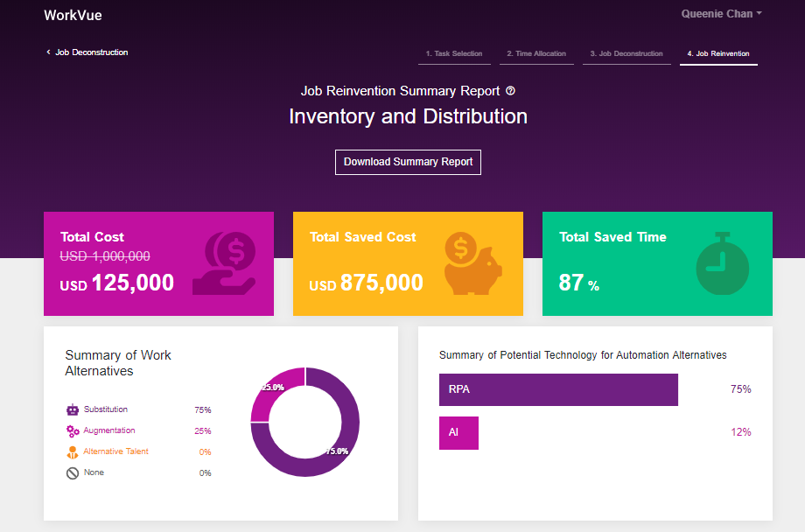Screen dimensions: 805x532
Task: Click the None prohibition icon
Action: (x=70, y=472)
